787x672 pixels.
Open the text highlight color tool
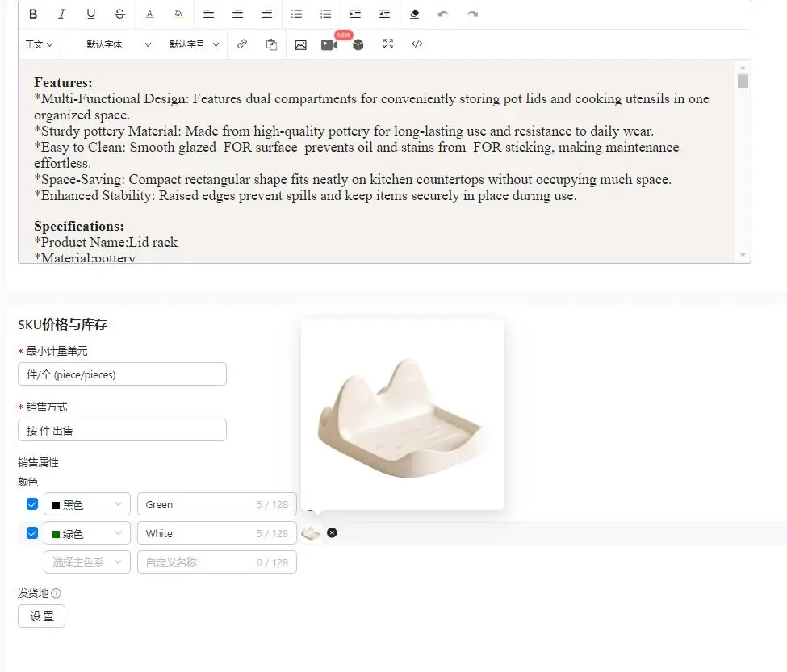tap(178, 14)
